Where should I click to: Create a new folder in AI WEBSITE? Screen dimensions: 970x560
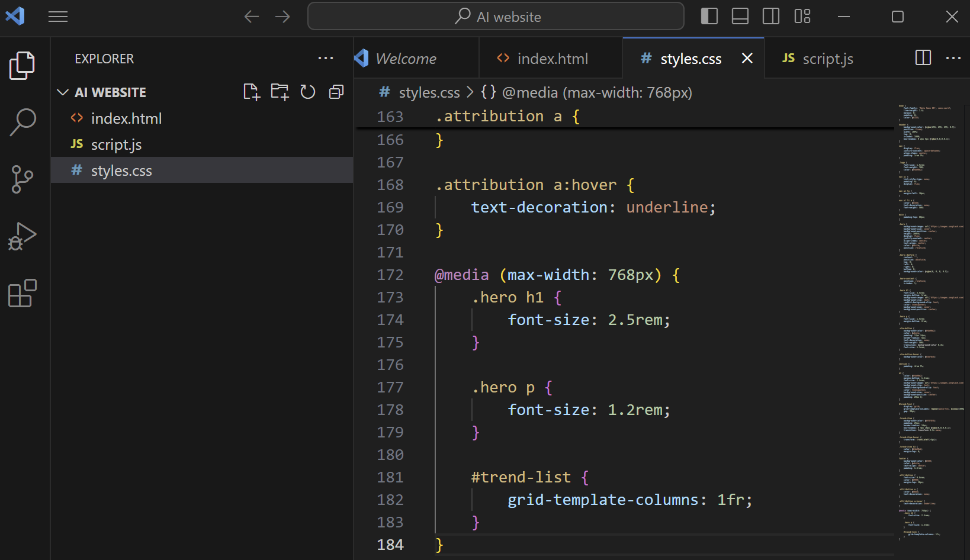(x=280, y=92)
